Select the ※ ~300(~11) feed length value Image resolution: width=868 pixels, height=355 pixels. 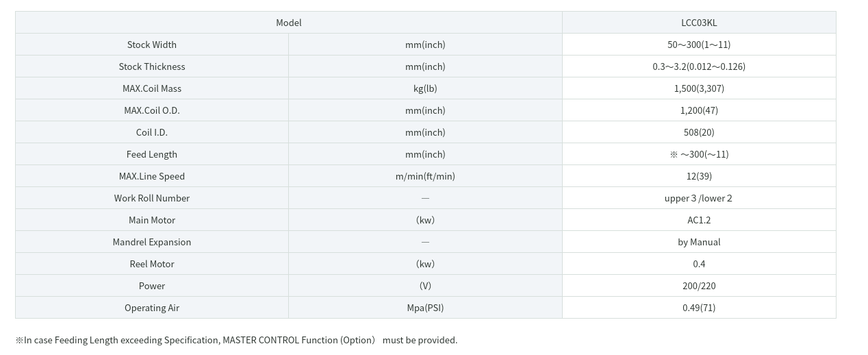699,154
